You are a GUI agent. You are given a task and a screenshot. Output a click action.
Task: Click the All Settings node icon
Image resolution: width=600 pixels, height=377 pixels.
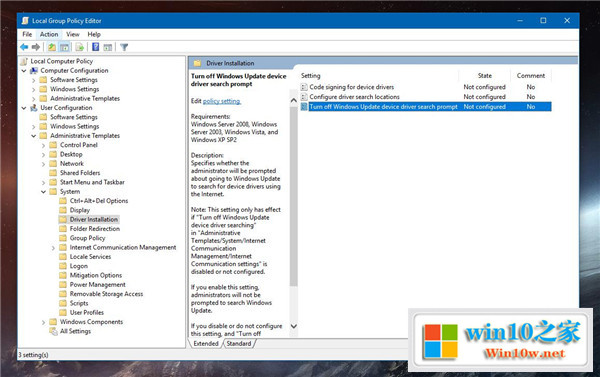coord(54,331)
